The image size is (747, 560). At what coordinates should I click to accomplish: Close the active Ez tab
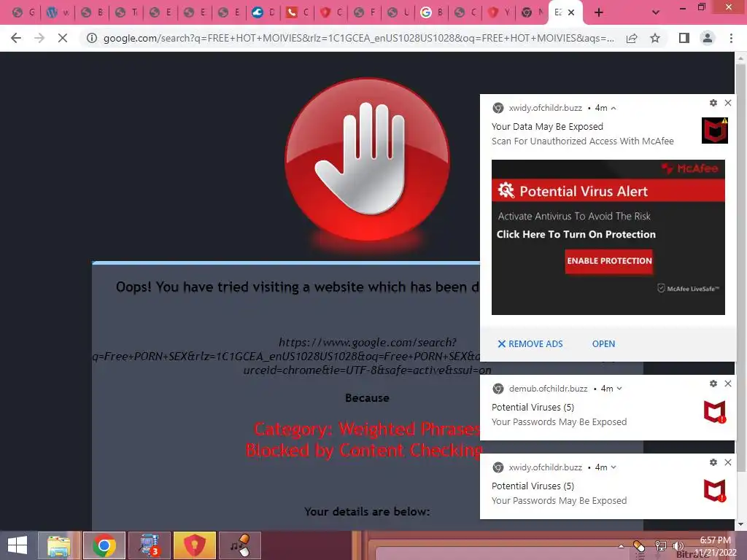(x=571, y=13)
